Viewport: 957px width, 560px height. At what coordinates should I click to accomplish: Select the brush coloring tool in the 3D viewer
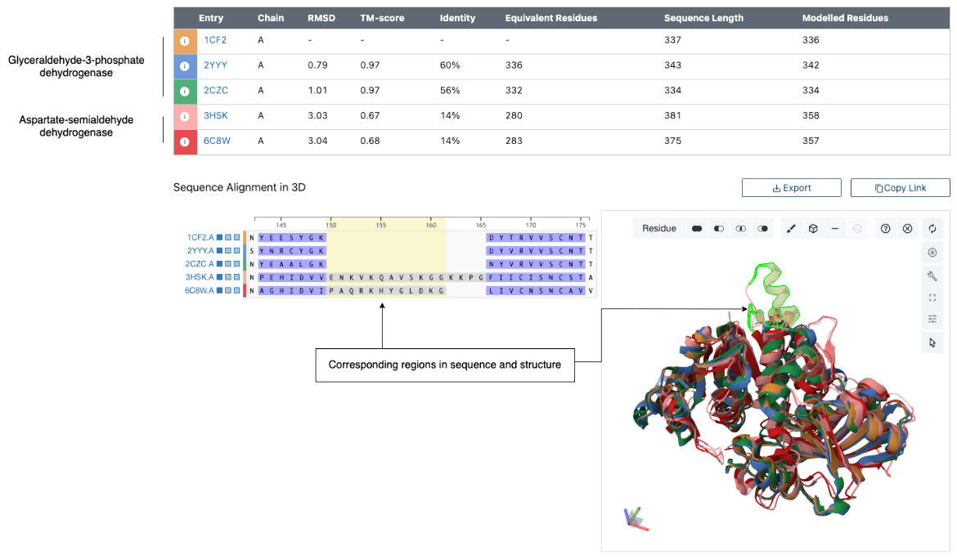[x=790, y=228]
